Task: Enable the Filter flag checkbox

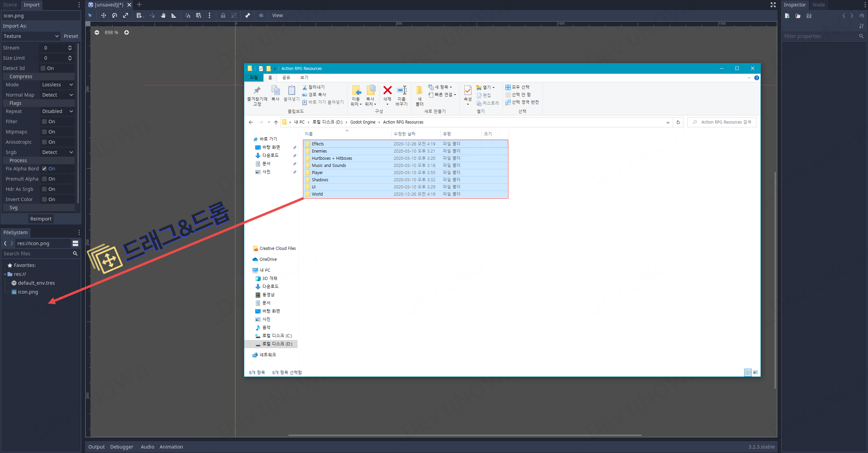Action: [44, 122]
